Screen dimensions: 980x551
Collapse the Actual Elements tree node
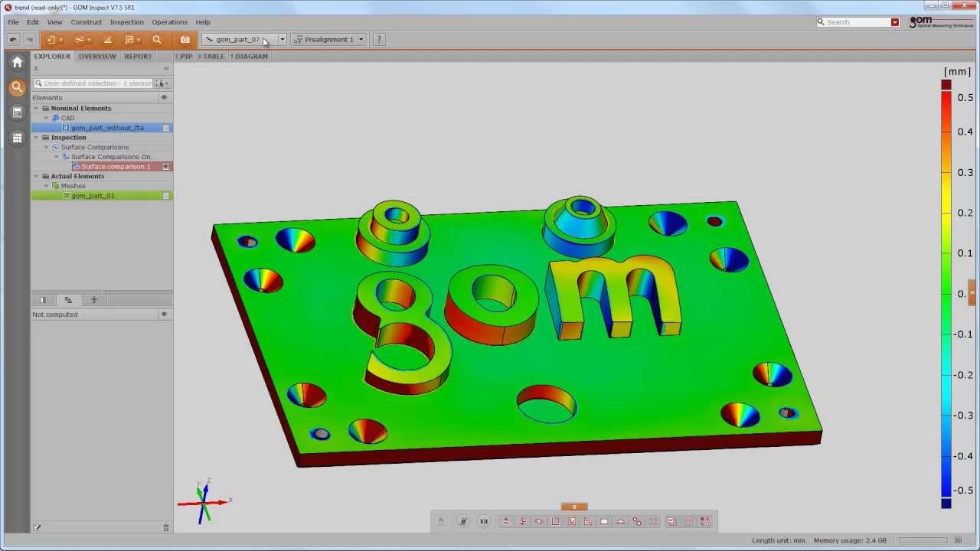click(x=36, y=177)
